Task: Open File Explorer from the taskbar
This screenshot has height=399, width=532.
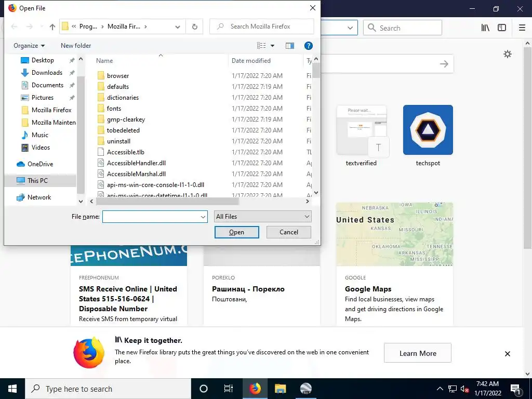Action: tap(280, 389)
